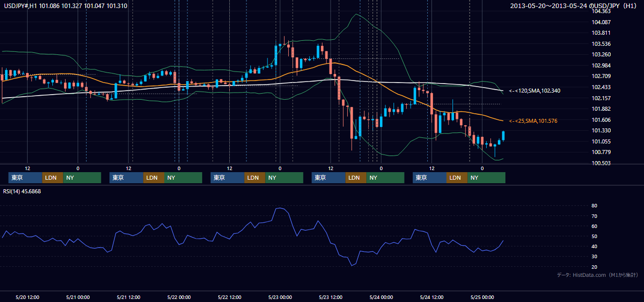Viewport: 644px width, 302px height.
Task: Click the RSI scale value 30
Action: (x=594, y=256)
